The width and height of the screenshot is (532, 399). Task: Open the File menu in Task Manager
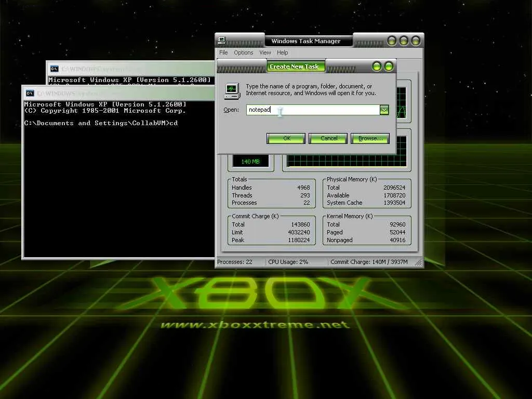223,52
